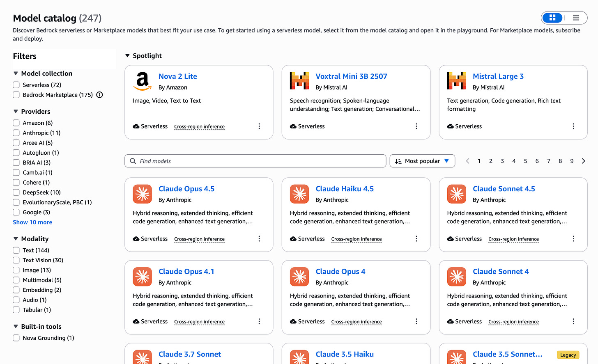Go to page 7
Screen dimensions: 598x364
[549, 161]
